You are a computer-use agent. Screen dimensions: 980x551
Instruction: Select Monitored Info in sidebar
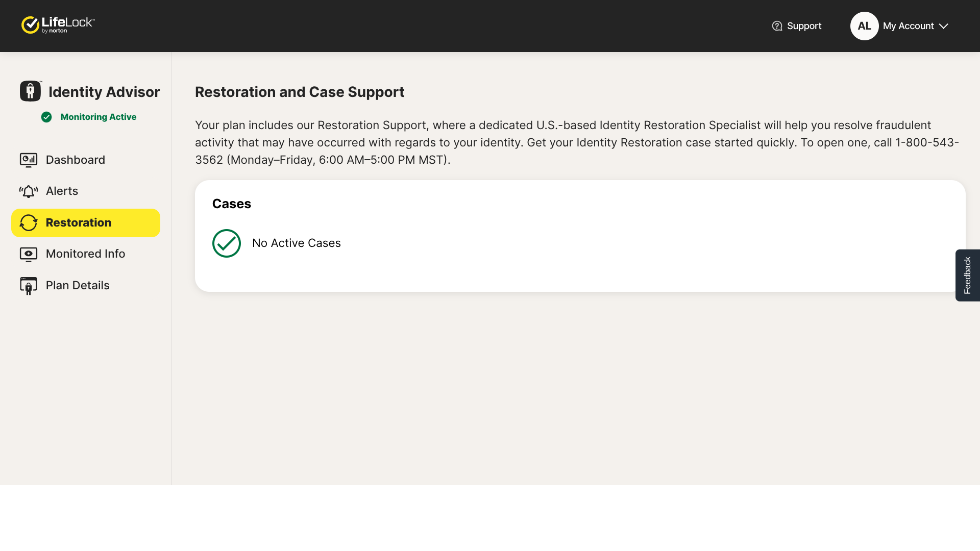click(86, 254)
